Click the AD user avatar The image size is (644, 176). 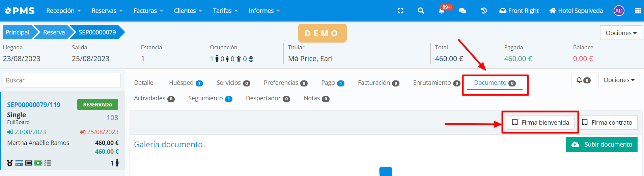(619, 11)
